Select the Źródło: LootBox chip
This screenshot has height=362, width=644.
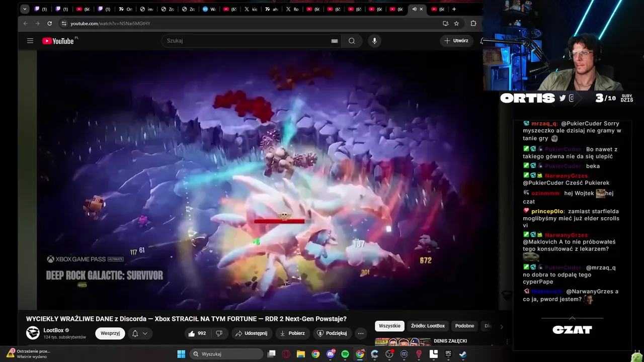click(428, 326)
